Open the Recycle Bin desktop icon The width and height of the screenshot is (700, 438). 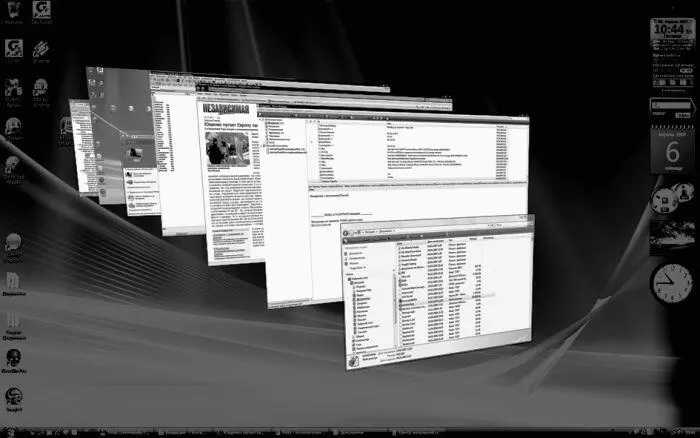tap(14, 12)
